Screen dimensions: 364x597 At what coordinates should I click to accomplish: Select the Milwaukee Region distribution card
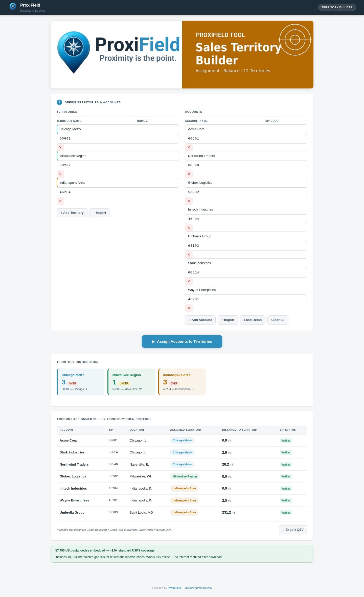pos(131,382)
